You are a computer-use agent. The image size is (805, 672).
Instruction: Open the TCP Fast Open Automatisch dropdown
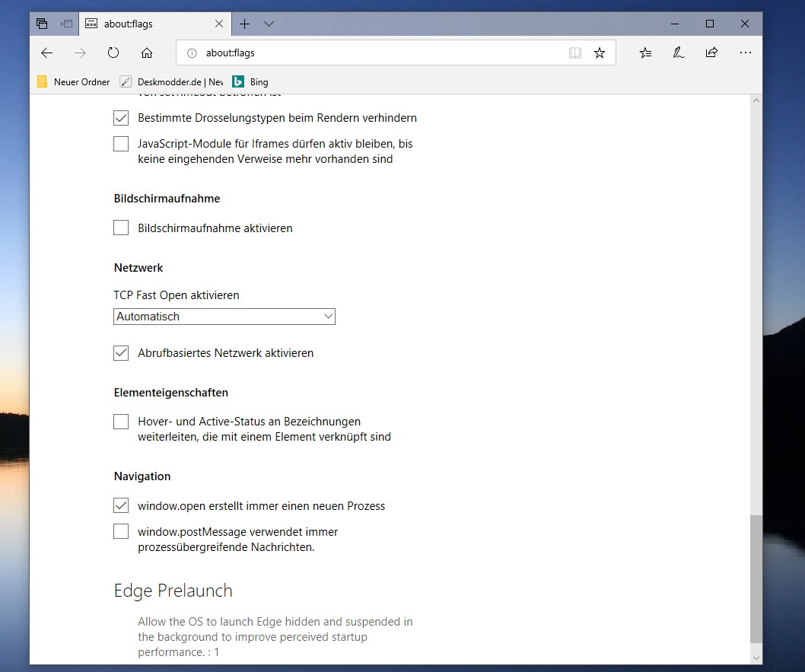[224, 317]
